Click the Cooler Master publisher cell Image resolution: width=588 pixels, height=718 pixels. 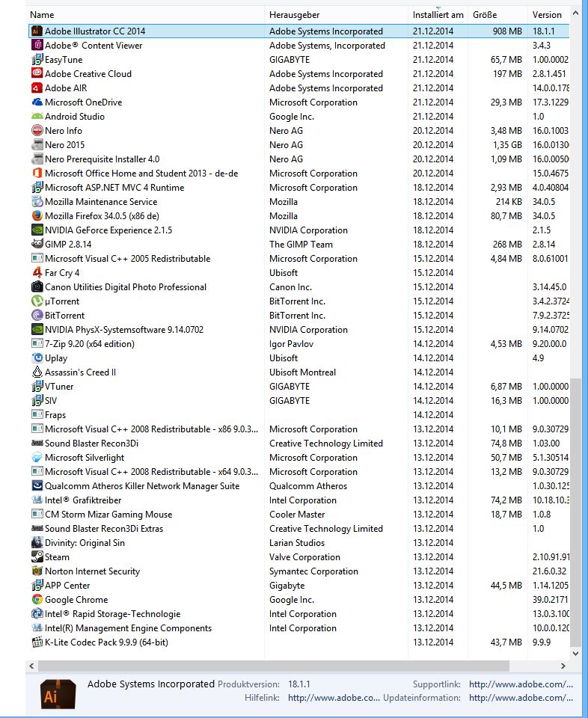(x=297, y=515)
